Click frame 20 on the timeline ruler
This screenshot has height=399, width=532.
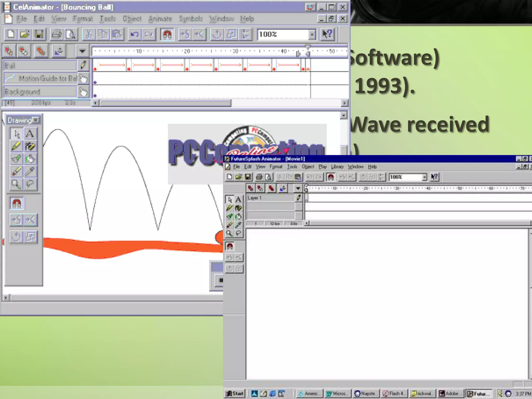[187, 51]
